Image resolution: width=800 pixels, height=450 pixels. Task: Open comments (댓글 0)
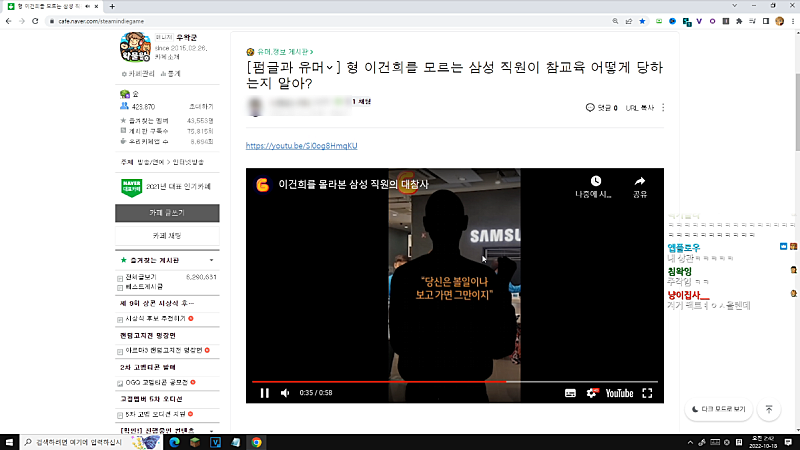point(602,108)
